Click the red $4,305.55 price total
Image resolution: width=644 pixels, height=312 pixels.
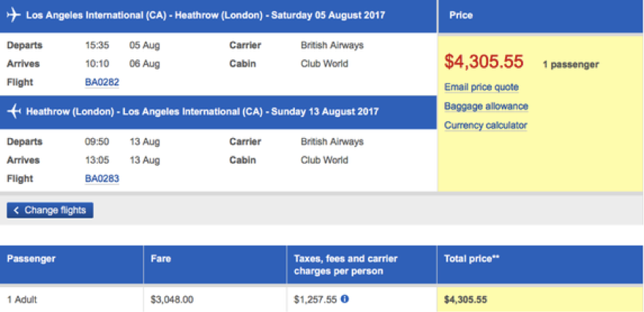(484, 63)
